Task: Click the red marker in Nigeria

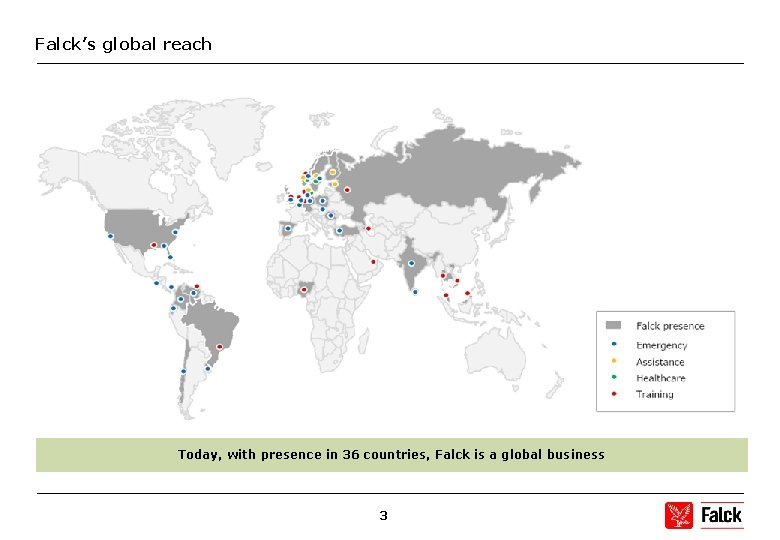Action: click(x=304, y=289)
